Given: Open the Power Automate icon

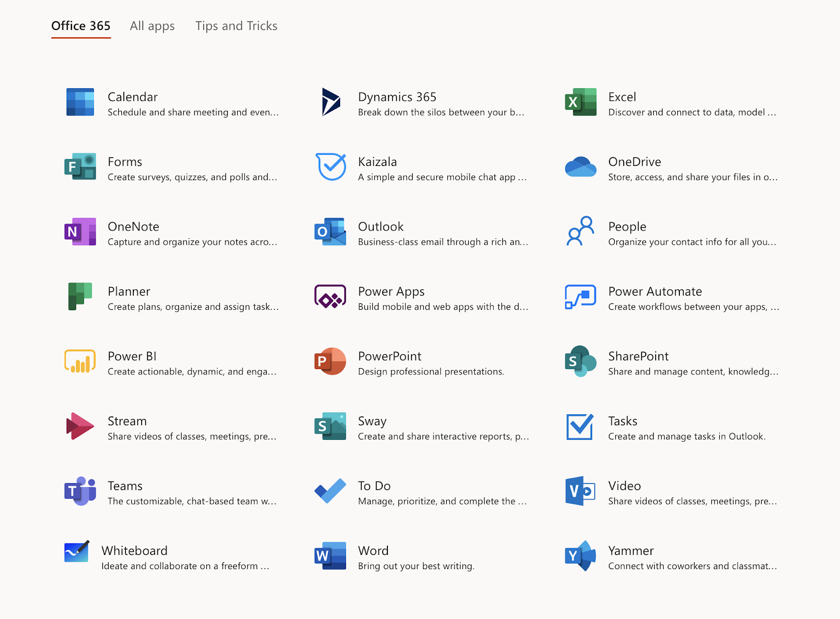Looking at the screenshot, I should pyautogui.click(x=581, y=297).
